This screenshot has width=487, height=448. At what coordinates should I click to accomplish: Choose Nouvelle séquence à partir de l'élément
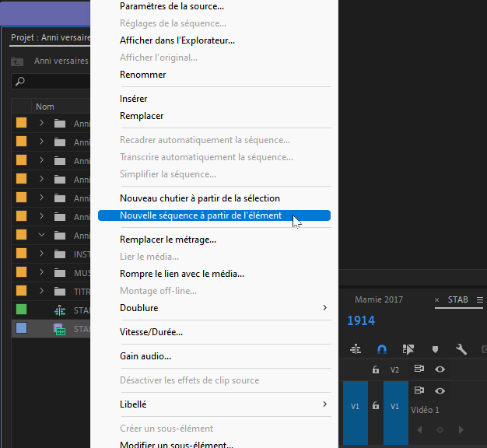pos(201,215)
